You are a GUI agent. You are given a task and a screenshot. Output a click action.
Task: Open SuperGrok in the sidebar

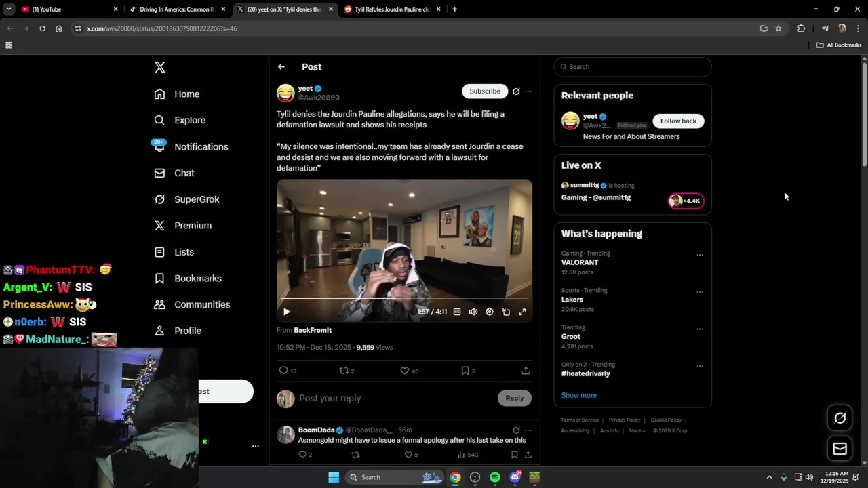point(186,199)
